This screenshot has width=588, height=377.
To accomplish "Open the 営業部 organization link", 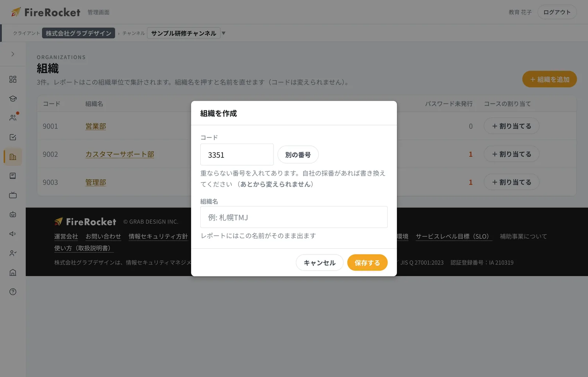I will coord(96,126).
